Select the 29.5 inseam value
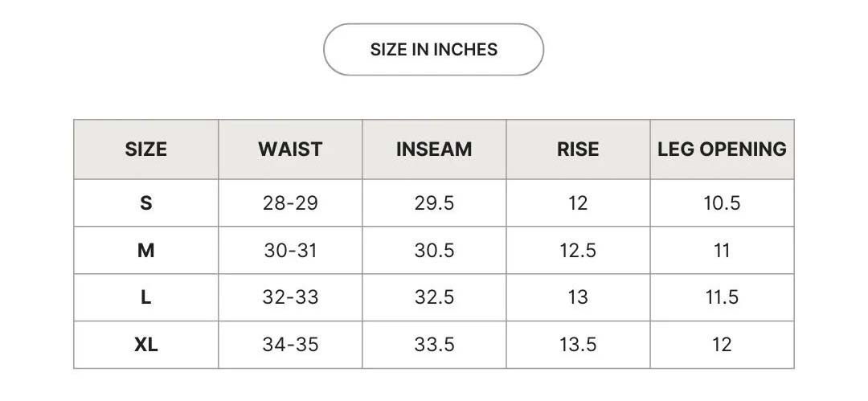Screen dimensions: 868x401 pyautogui.click(x=434, y=203)
